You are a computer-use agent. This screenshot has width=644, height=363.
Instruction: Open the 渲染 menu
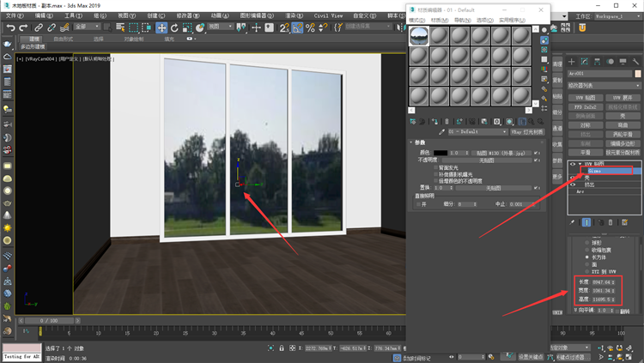point(294,15)
